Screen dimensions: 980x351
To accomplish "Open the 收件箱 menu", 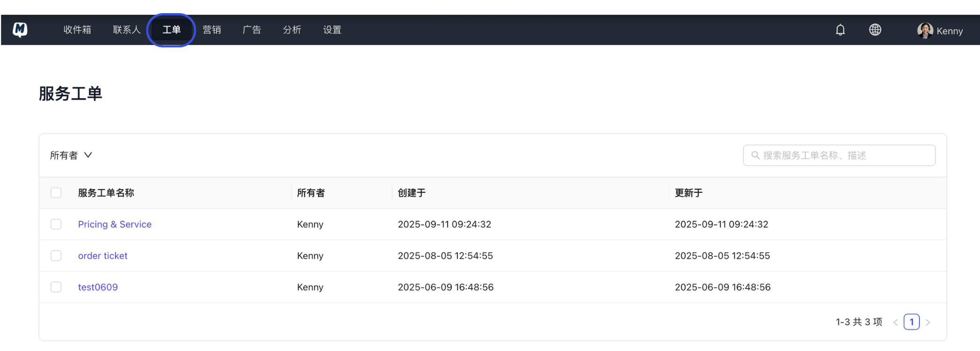I will tap(77, 30).
